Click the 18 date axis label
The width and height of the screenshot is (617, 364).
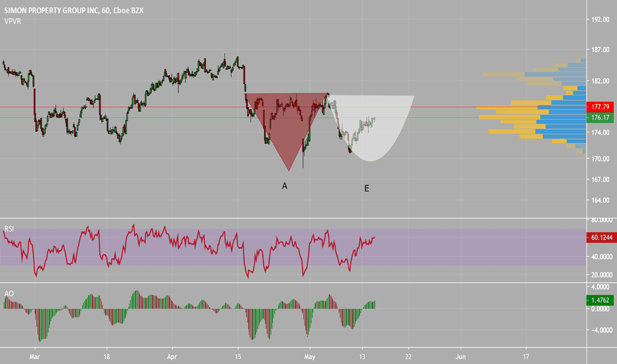[x=107, y=357]
